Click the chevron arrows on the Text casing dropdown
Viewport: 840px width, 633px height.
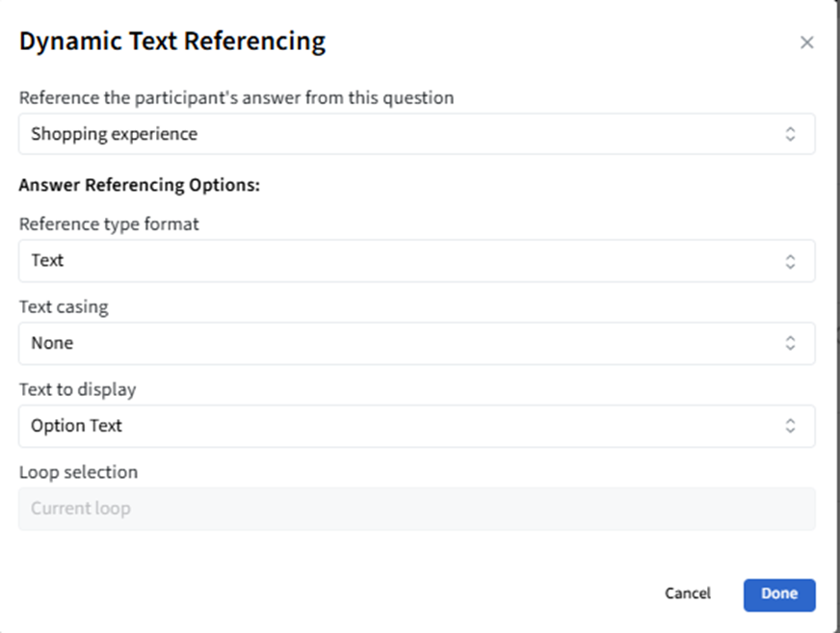[x=790, y=344]
